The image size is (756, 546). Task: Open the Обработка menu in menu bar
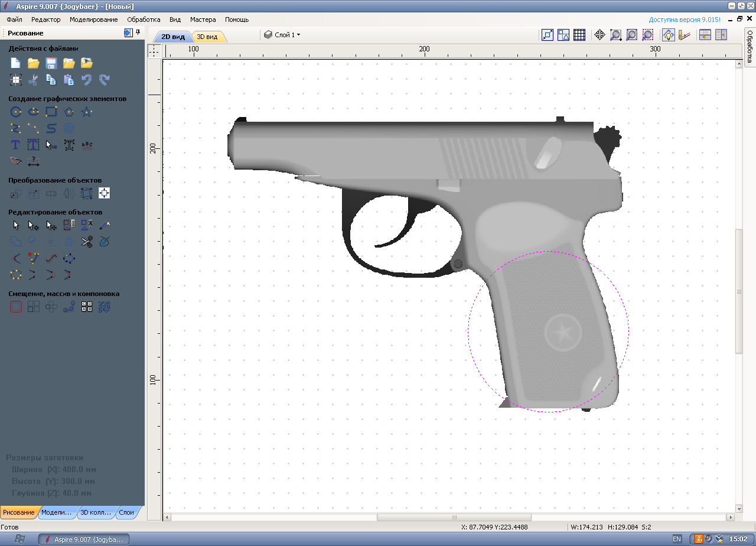[x=144, y=19]
